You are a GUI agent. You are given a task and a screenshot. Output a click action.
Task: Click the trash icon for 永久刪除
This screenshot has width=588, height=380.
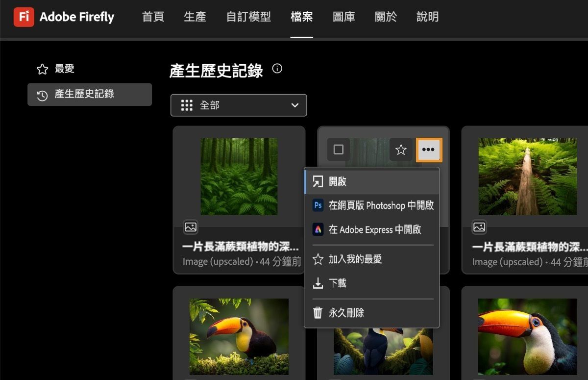click(318, 312)
